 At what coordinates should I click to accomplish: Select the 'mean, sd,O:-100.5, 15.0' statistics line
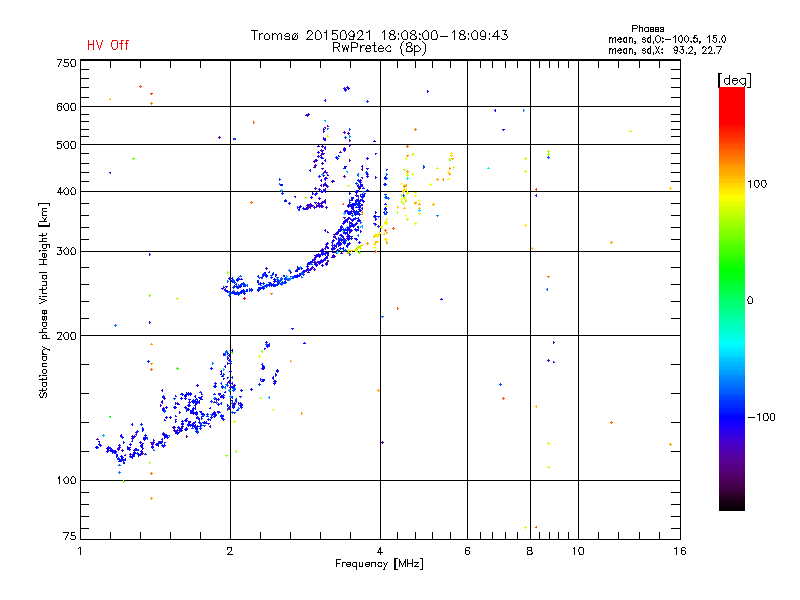point(667,39)
